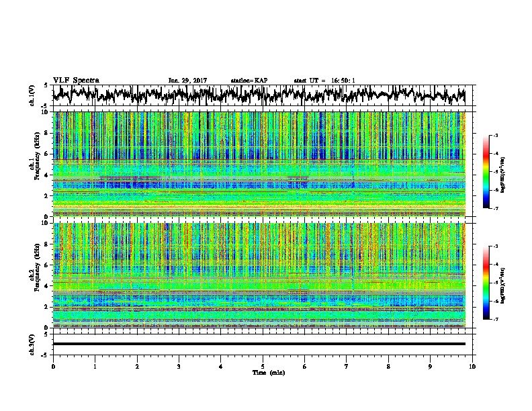Click the ch.2 color scale bar

[x=486, y=283]
